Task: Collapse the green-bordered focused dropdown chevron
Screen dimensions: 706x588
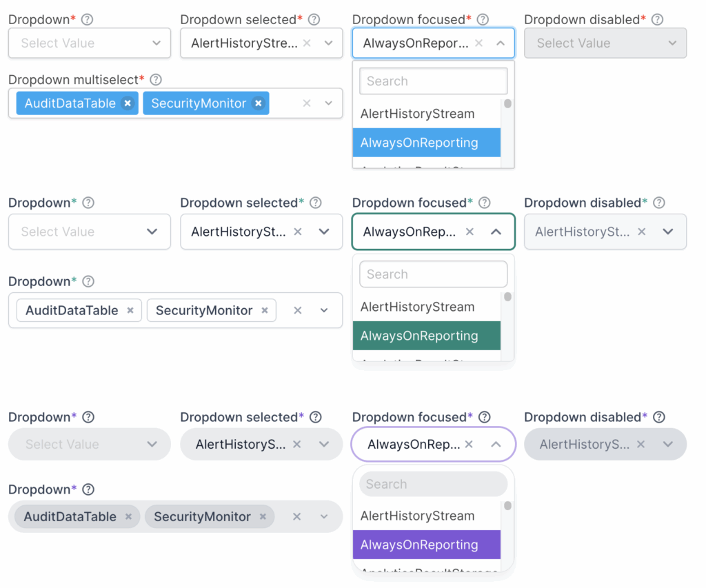Action: click(x=496, y=232)
